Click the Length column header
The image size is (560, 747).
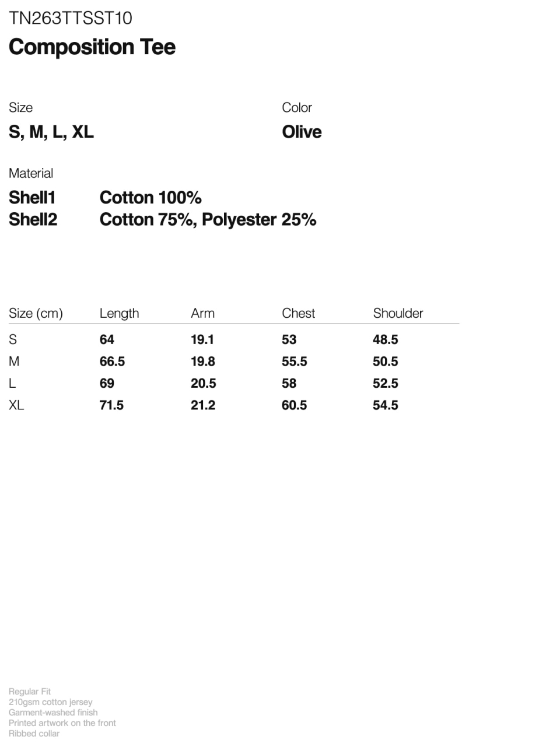pyautogui.click(x=120, y=314)
